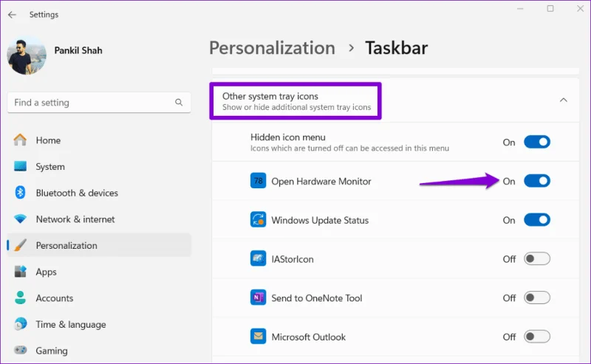Click Personalization breadcrumb link
The image size is (591, 364).
coord(272,48)
